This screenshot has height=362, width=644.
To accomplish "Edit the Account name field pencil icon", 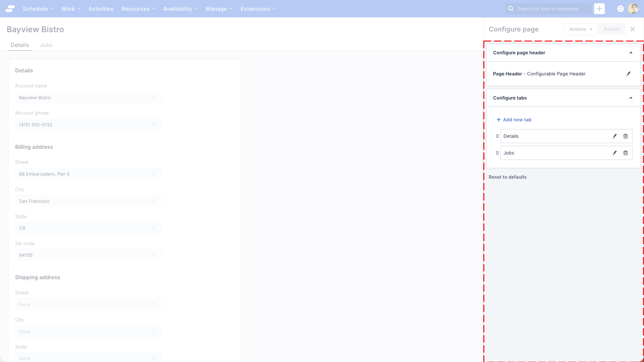I will tap(153, 98).
